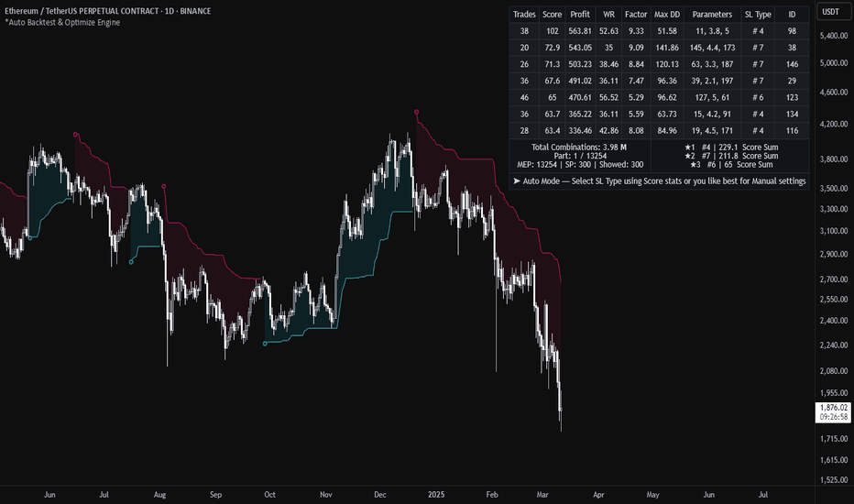This screenshot has width=854, height=504.
Task: Select the profit value 470.61
Action: 580,97
